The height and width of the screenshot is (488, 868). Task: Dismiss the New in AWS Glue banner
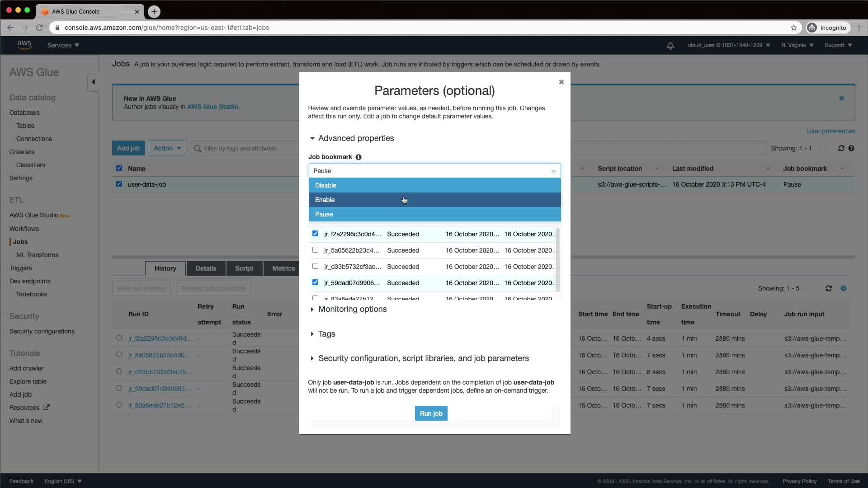pyautogui.click(x=841, y=98)
